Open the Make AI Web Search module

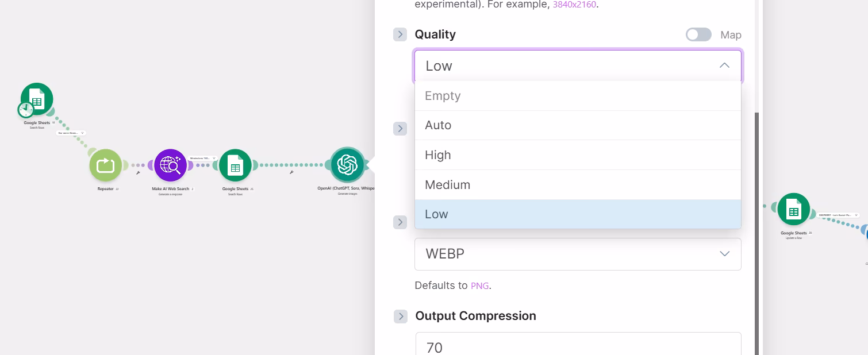click(171, 165)
